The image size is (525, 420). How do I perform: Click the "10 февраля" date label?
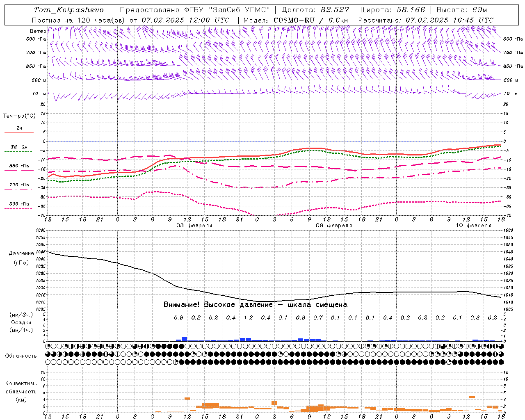pos(473,226)
